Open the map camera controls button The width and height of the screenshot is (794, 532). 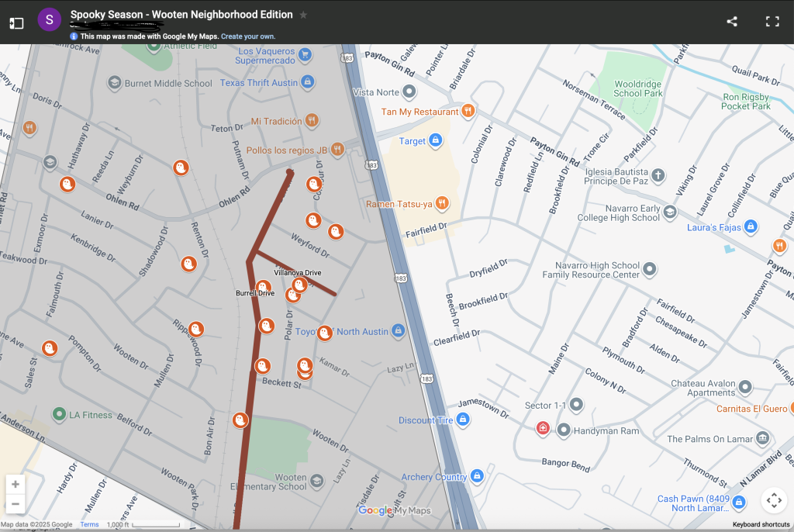[x=774, y=500]
